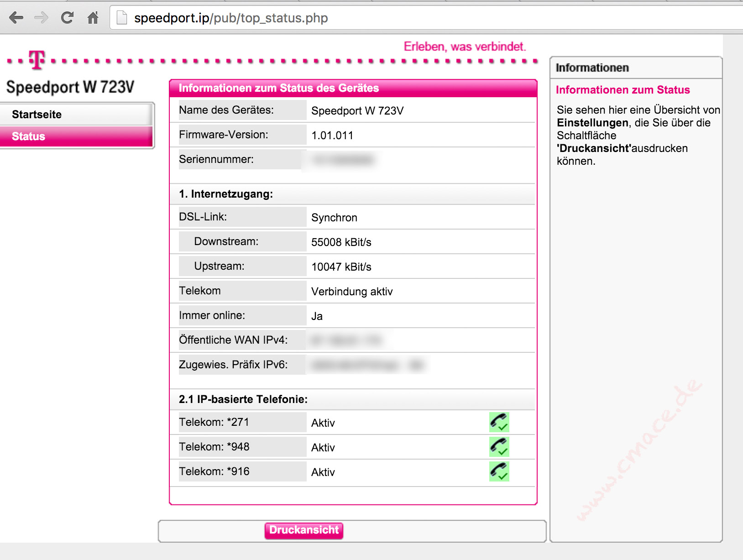Click phone status icon for Telekom *948
Image resolution: width=743 pixels, height=560 pixels.
pyautogui.click(x=499, y=447)
